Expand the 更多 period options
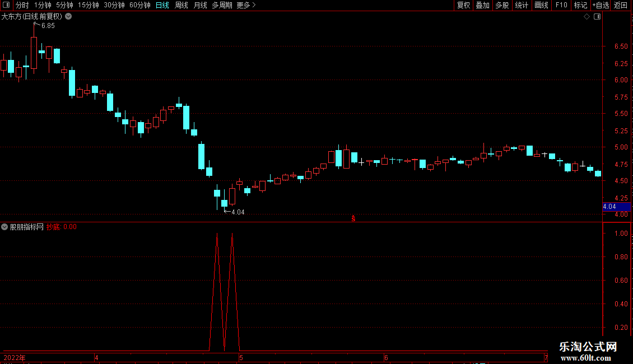 point(246,5)
